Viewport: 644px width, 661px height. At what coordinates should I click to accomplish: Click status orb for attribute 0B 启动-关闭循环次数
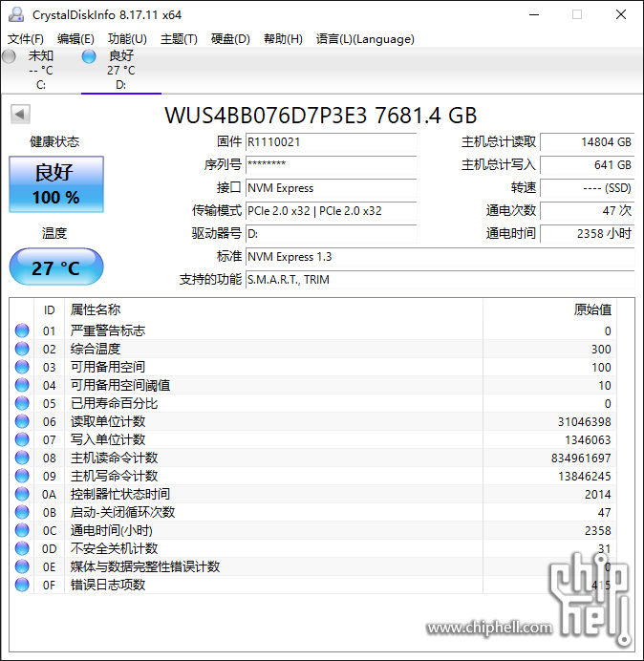coord(22,512)
